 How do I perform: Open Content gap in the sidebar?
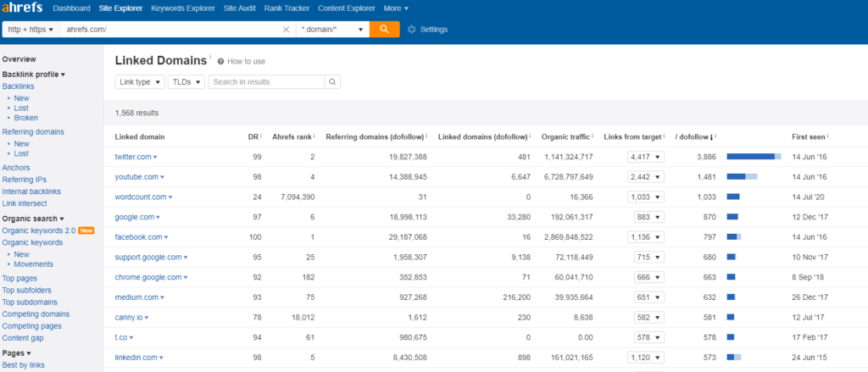[x=23, y=338]
